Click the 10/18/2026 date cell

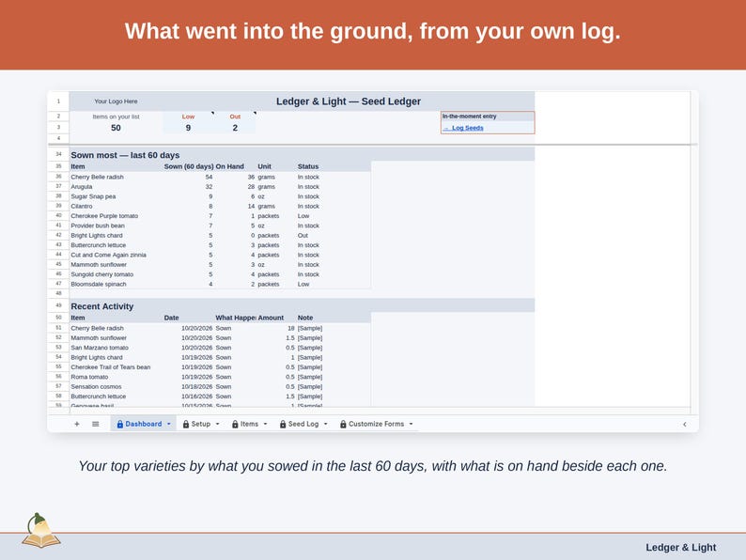(197, 387)
